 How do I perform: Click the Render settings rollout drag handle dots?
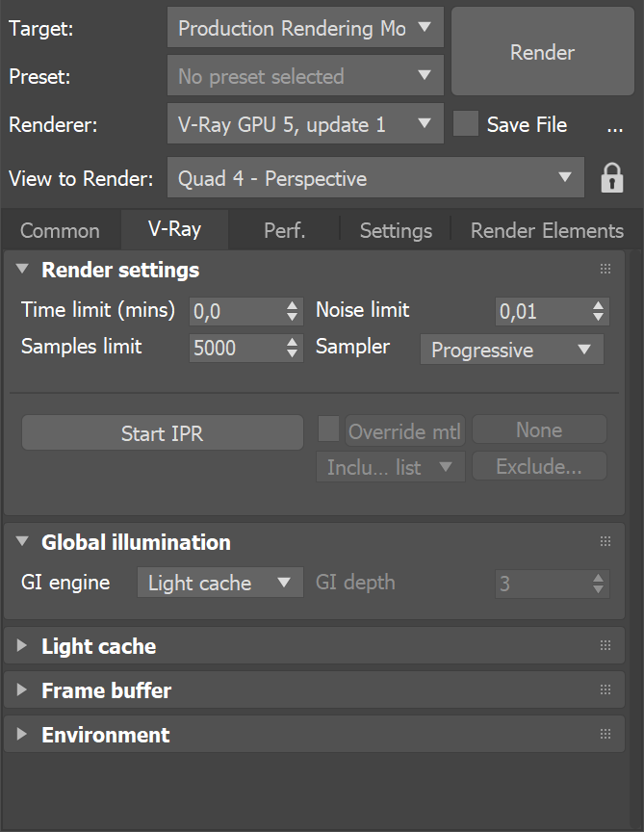pos(605,270)
